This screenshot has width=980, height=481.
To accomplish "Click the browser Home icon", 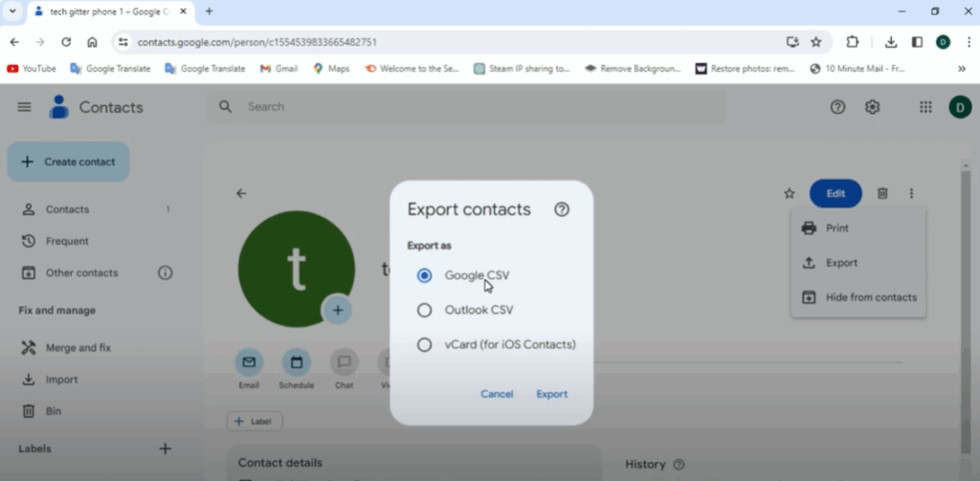I will click(92, 42).
